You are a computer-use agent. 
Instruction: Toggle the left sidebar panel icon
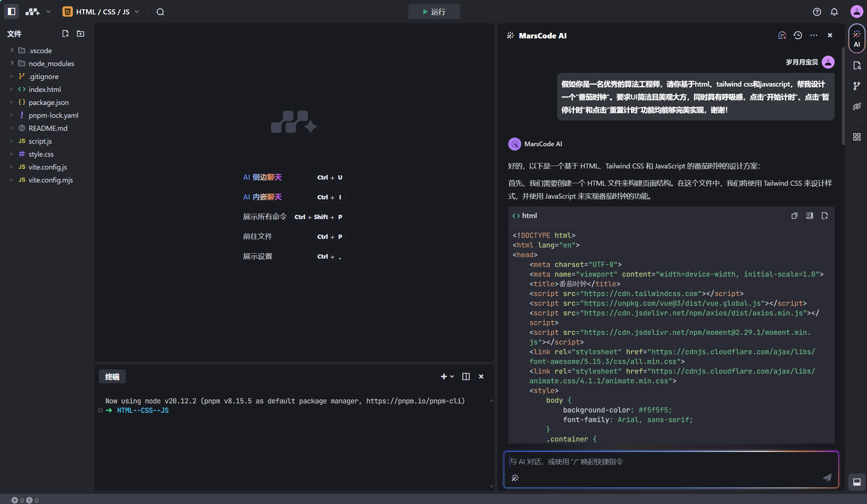12,11
